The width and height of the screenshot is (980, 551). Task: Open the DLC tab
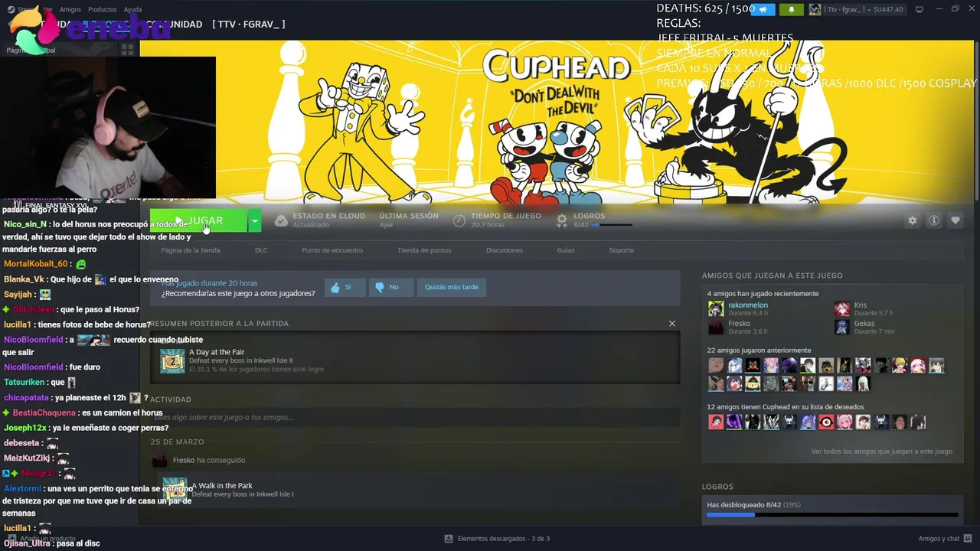point(261,250)
